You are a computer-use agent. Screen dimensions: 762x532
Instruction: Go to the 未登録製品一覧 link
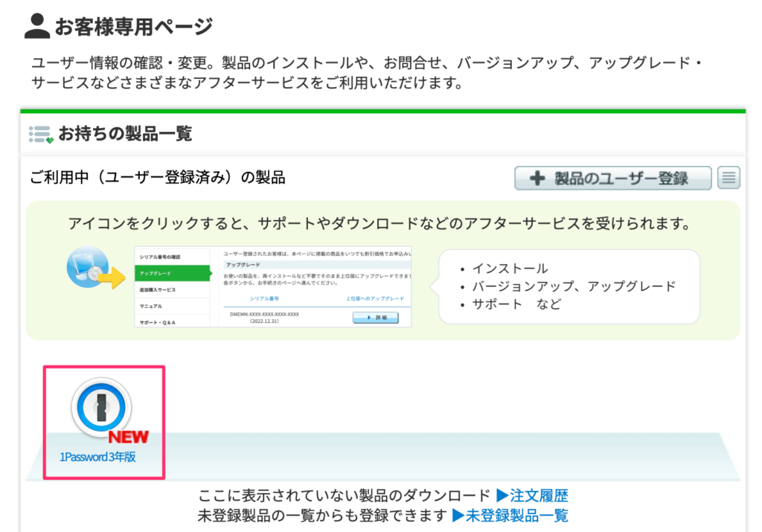pos(516,515)
